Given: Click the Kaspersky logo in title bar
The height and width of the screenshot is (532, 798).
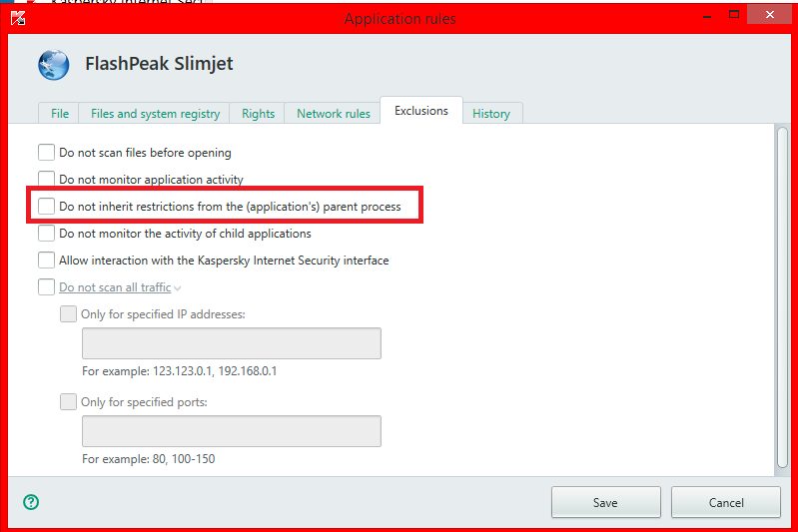Looking at the screenshot, I should [18, 18].
